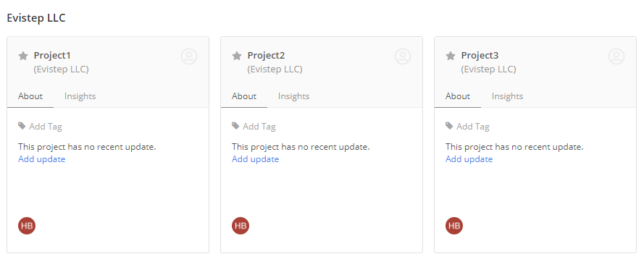The width and height of the screenshot is (644, 267).
Task: Click Add update link in Project1
Action: pos(42,159)
